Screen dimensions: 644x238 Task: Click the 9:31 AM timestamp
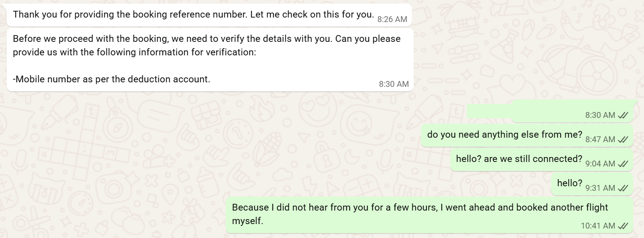(x=600, y=188)
